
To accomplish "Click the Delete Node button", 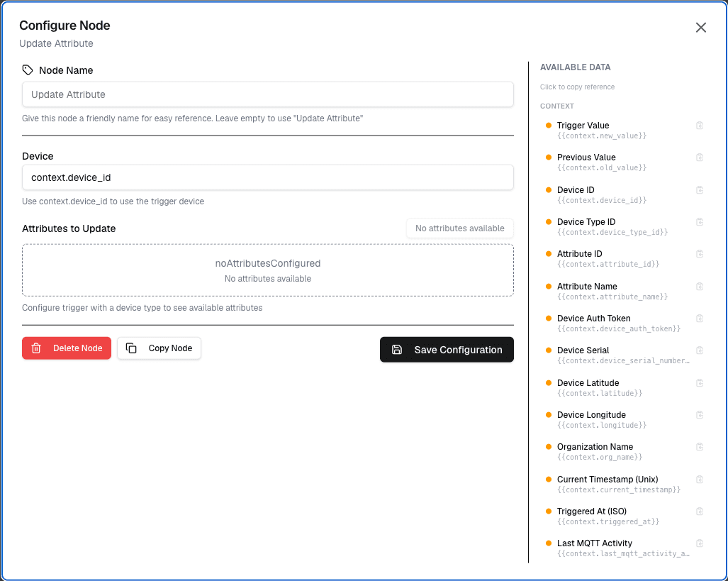I will pyautogui.click(x=67, y=348).
